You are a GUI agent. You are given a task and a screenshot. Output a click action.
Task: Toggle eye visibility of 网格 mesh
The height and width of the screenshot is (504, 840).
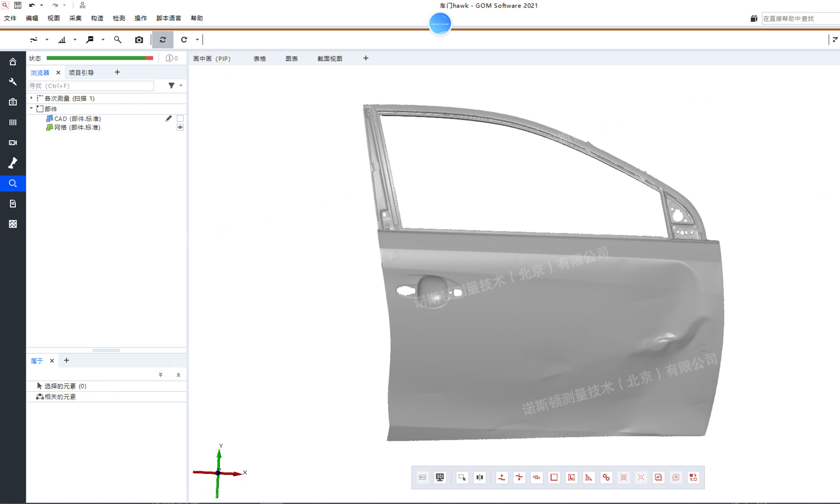point(180,127)
